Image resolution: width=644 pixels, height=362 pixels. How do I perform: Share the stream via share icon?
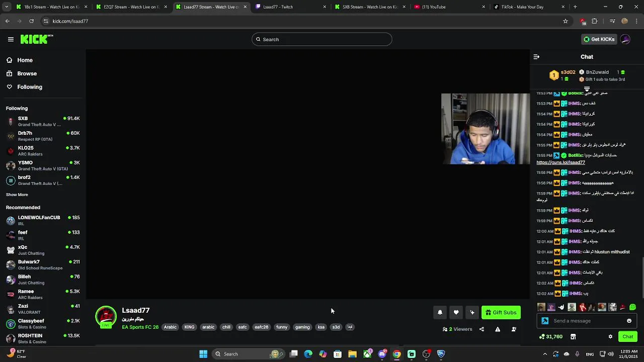click(x=481, y=329)
